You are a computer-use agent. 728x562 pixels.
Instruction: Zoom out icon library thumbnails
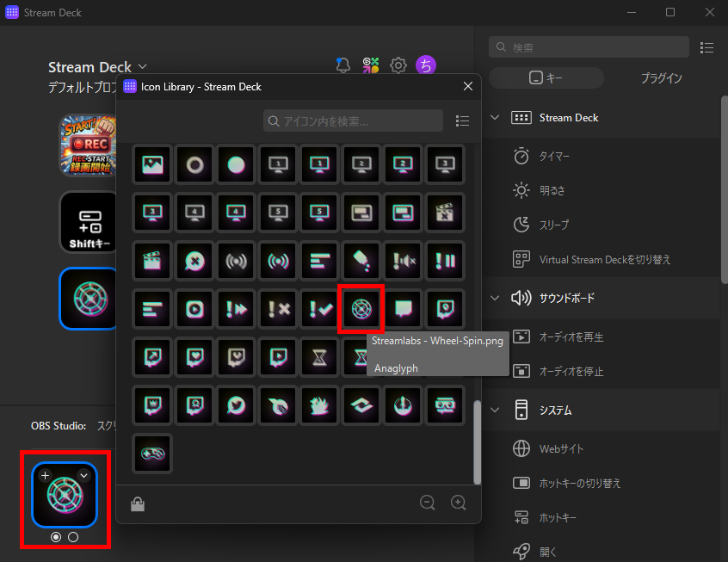pos(427,503)
